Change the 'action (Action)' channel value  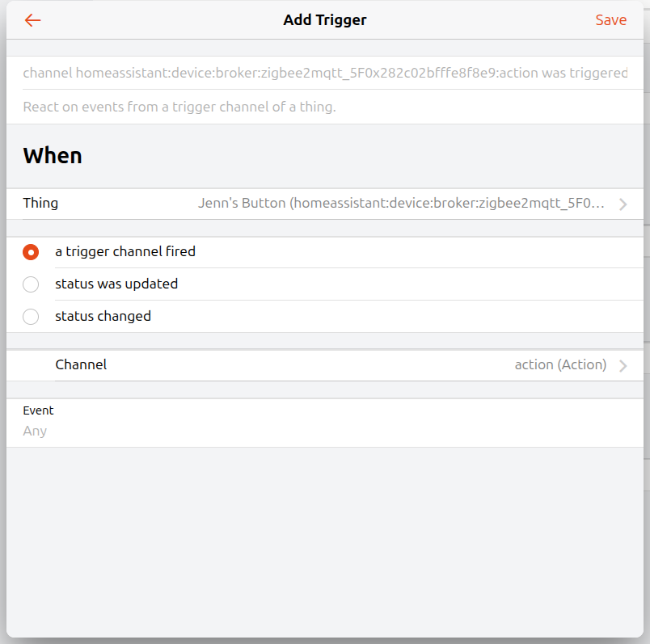click(x=560, y=364)
